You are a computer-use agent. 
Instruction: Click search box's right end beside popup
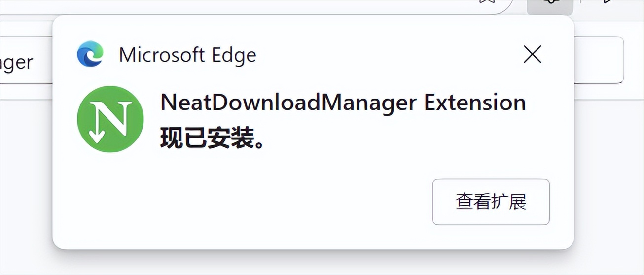point(599,60)
